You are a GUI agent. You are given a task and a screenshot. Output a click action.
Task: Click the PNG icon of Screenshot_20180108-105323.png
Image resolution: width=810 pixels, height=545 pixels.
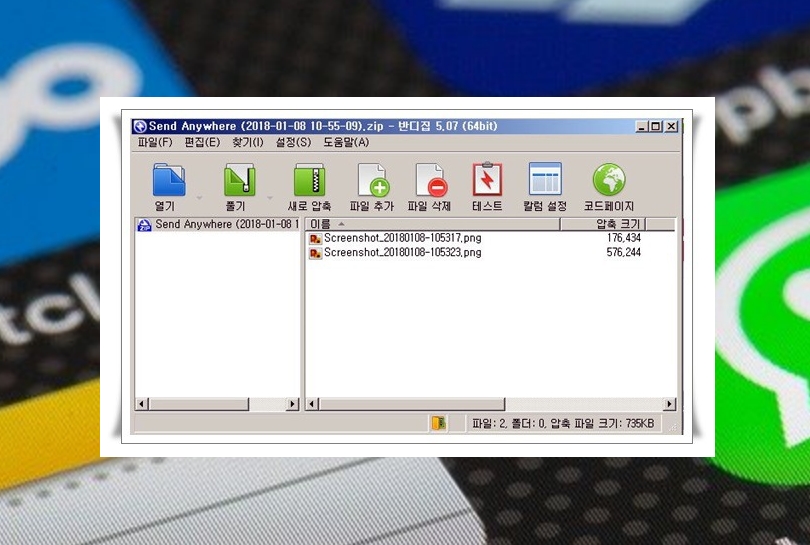[x=315, y=253]
